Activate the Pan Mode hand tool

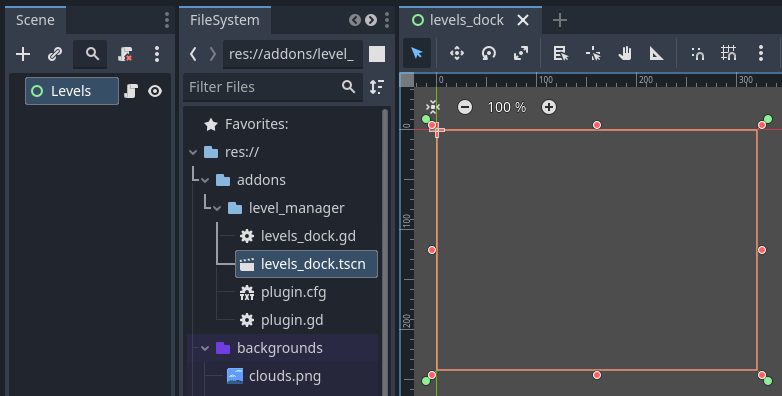pyautogui.click(x=624, y=53)
